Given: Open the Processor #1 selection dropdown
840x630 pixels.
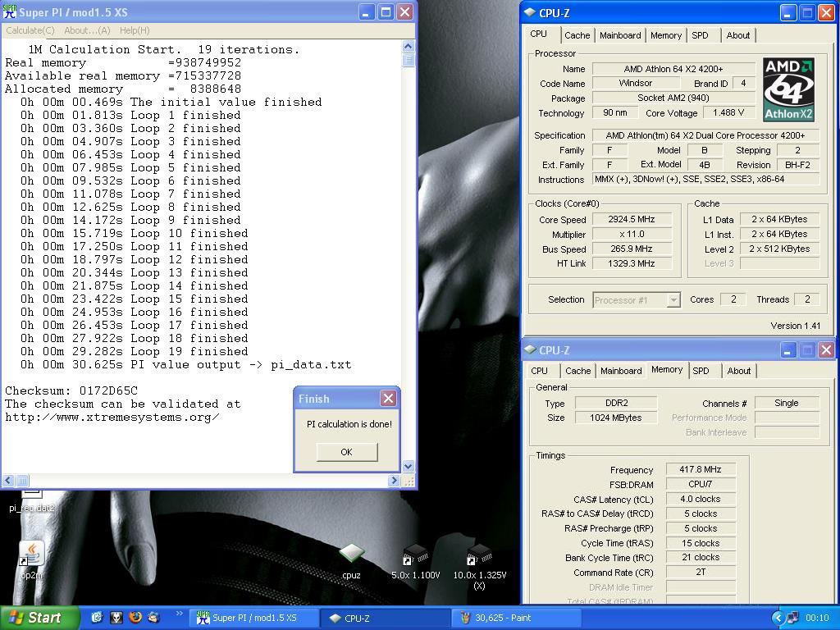Looking at the screenshot, I should (637, 300).
